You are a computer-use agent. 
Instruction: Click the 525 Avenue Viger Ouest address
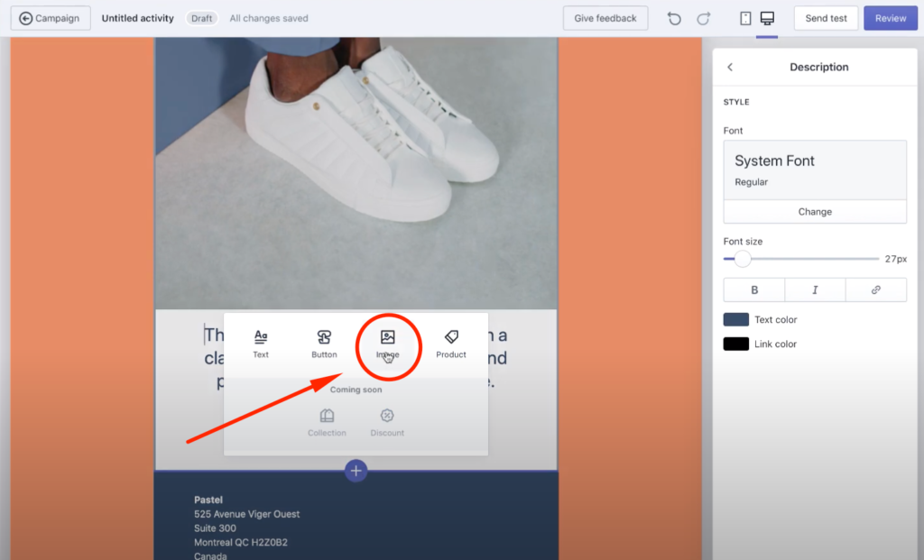[247, 513]
